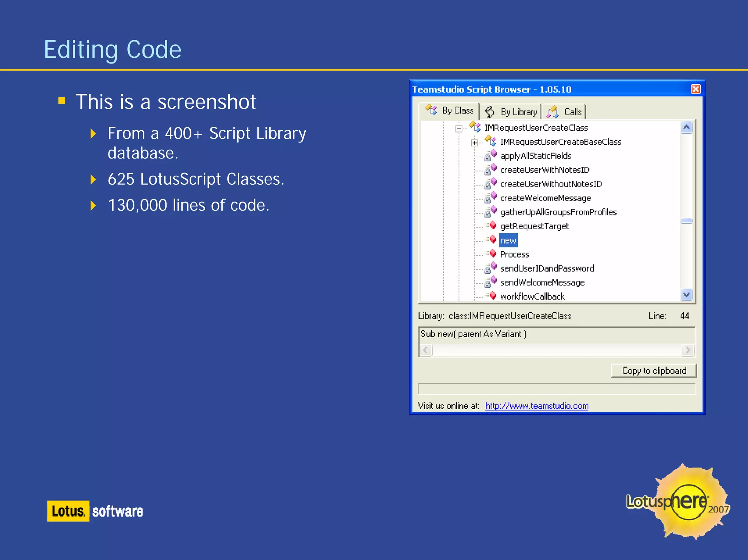This screenshot has width=748, height=560.
Task: Click the red icon beside new
Action: pos(491,239)
